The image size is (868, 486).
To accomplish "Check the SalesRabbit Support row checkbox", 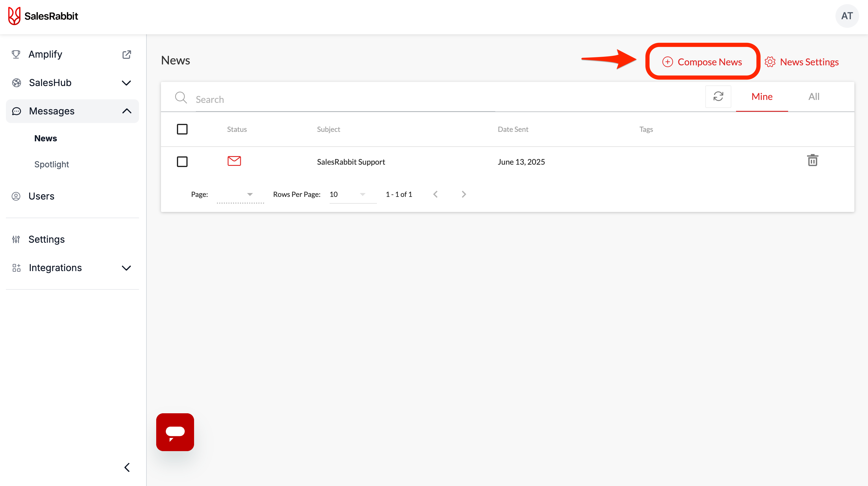I will tap(182, 162).
